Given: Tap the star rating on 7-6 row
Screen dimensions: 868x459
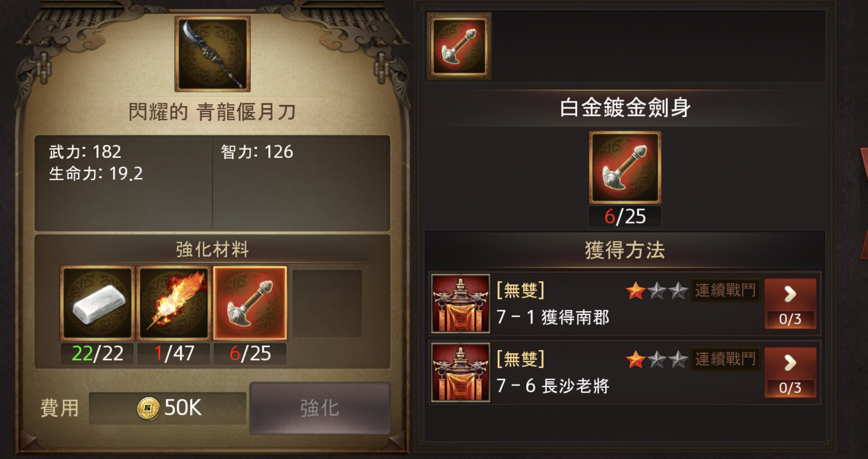Looking at the screenshot, I should coord(656,359).
